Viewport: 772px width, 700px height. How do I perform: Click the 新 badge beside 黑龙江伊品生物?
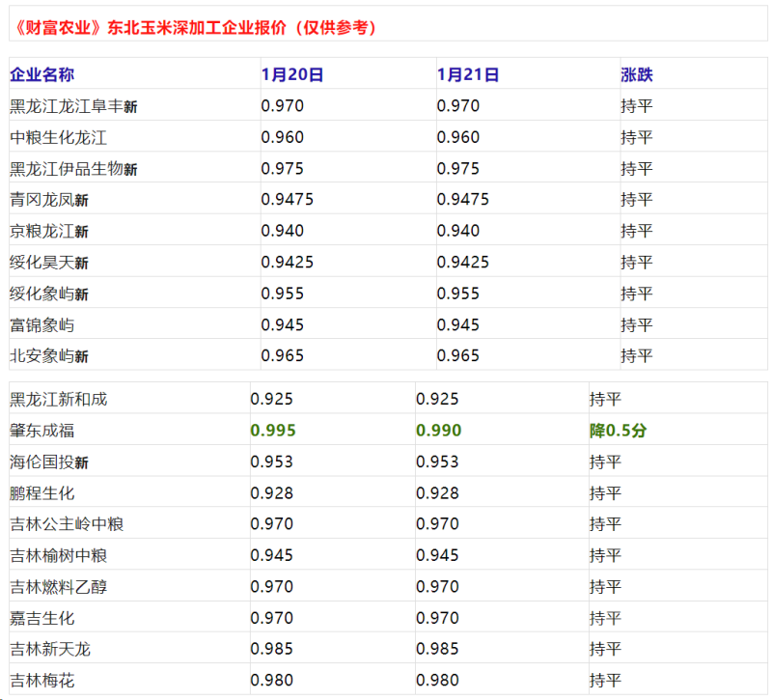(x=130, y=170)
